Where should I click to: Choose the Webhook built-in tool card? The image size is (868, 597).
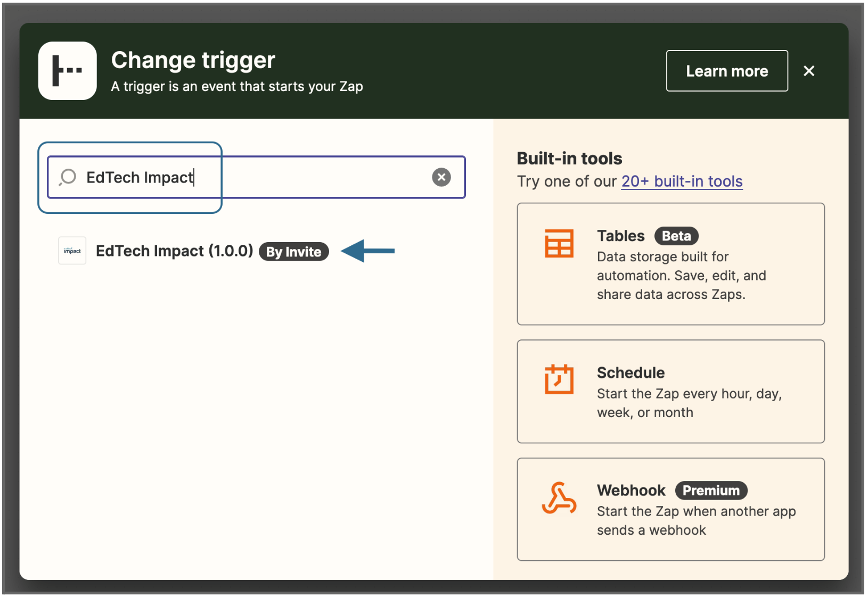tap(671, 509)
